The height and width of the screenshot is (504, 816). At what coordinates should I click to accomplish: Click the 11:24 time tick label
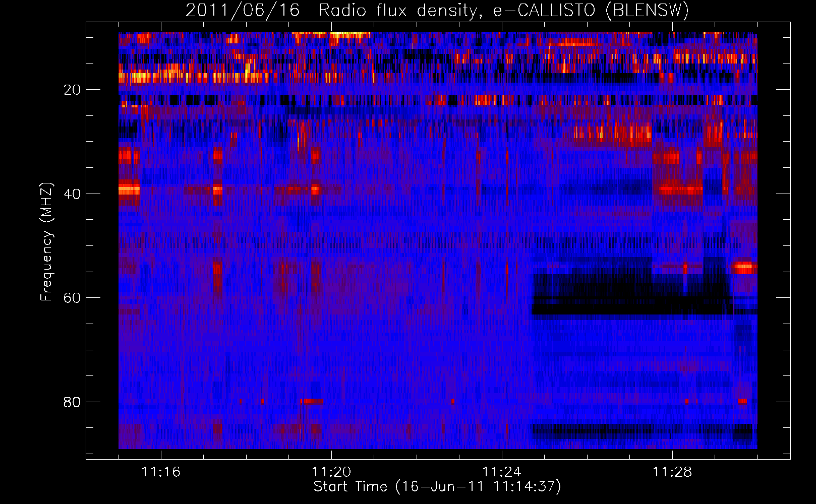[502, 472]
